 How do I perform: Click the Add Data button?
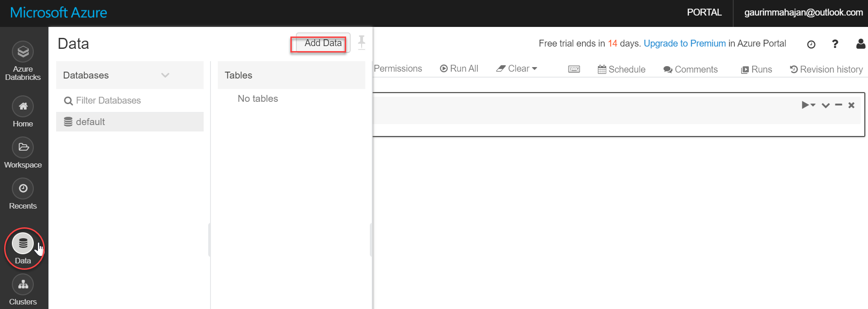point(323,43)
